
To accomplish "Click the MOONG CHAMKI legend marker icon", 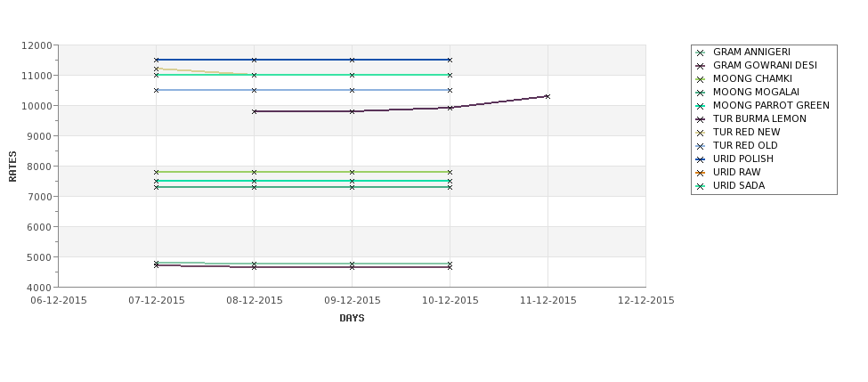I will (x=701, y=79).
